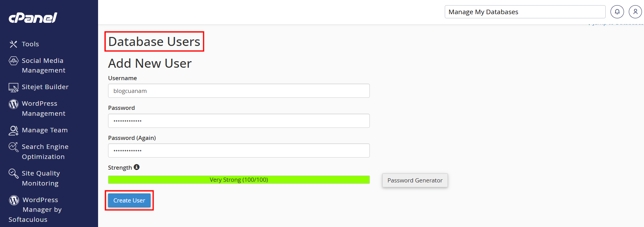Screen dimensions: 644x227
Task: Click the WordPress Manager by Softaculous icon
Action: pos(13,200)
